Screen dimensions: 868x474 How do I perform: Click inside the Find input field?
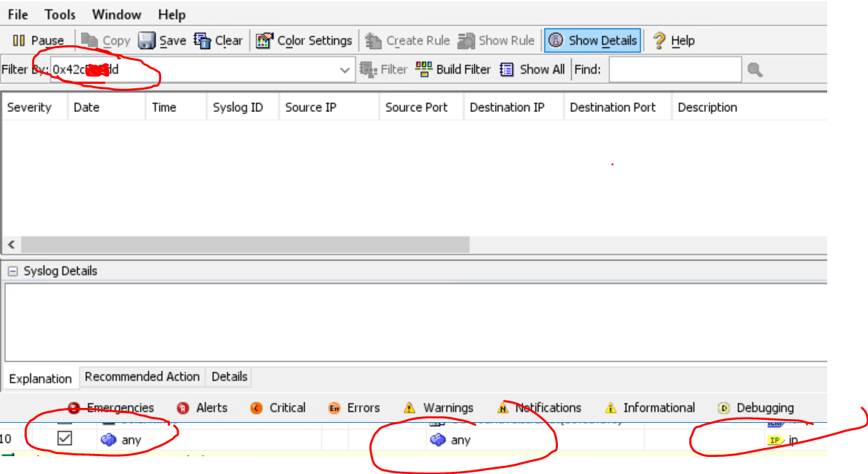point(674,69)
